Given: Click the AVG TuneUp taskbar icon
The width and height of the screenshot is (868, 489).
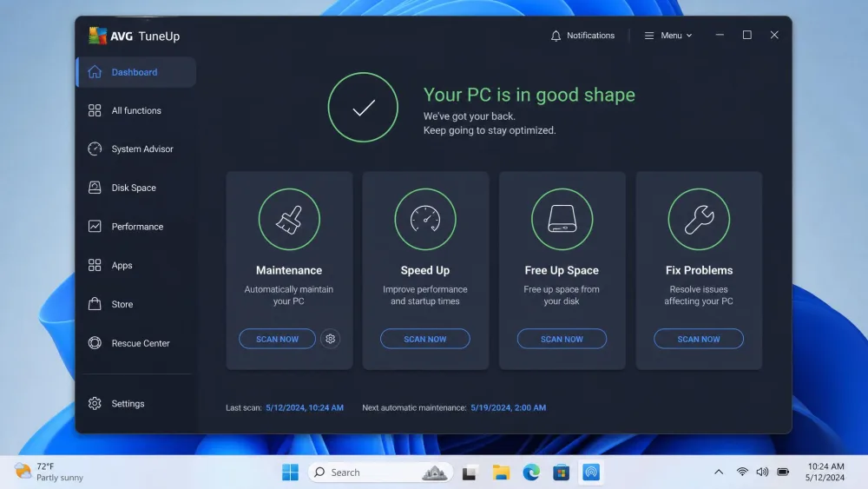Looking at the screenshot, I should click(x=591, y=472).
